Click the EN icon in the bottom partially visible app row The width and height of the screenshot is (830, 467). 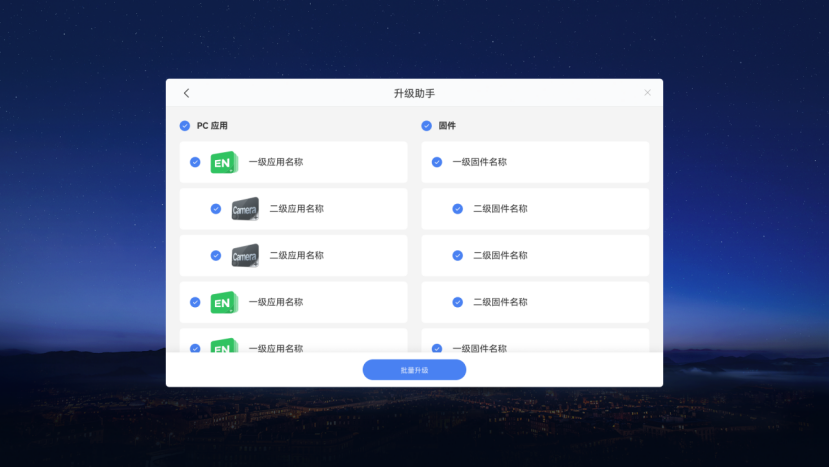[x=224, y=346]
